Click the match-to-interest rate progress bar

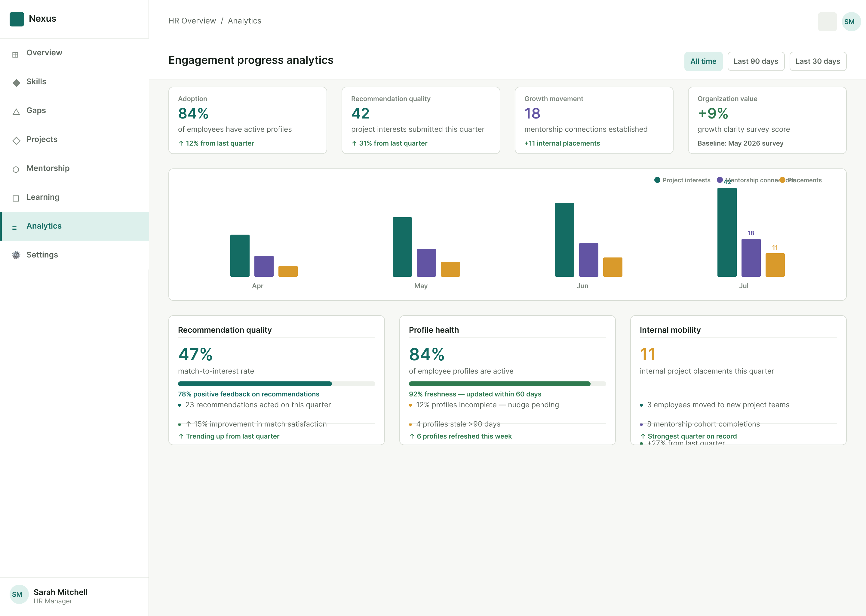click(276, 384)
